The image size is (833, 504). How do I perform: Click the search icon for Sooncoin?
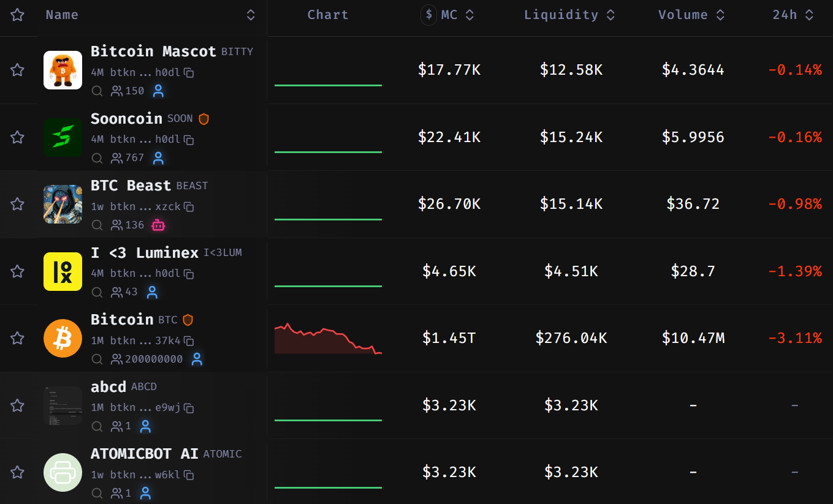97,158
